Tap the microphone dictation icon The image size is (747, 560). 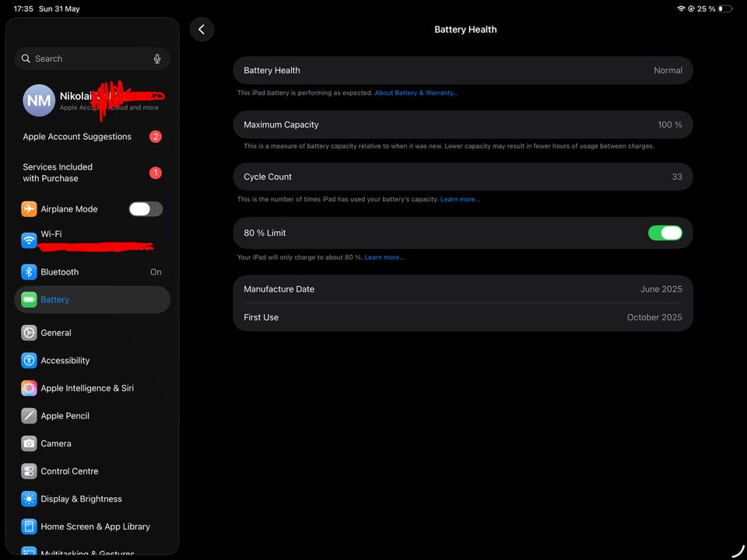coord(157,58)
